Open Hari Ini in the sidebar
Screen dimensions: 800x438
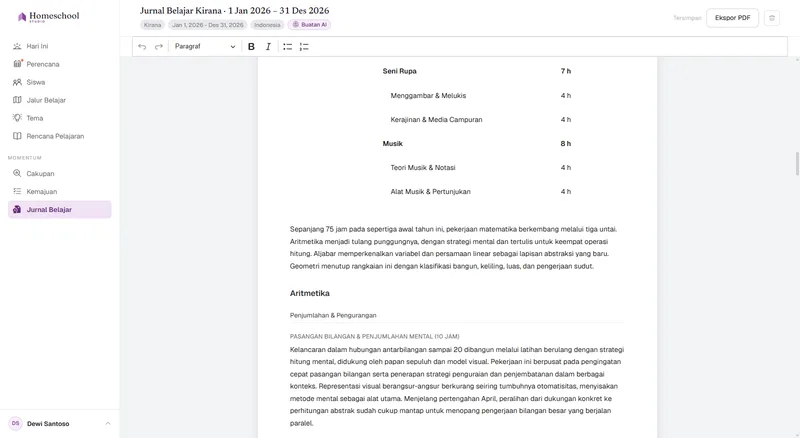[x=59, y=46]
